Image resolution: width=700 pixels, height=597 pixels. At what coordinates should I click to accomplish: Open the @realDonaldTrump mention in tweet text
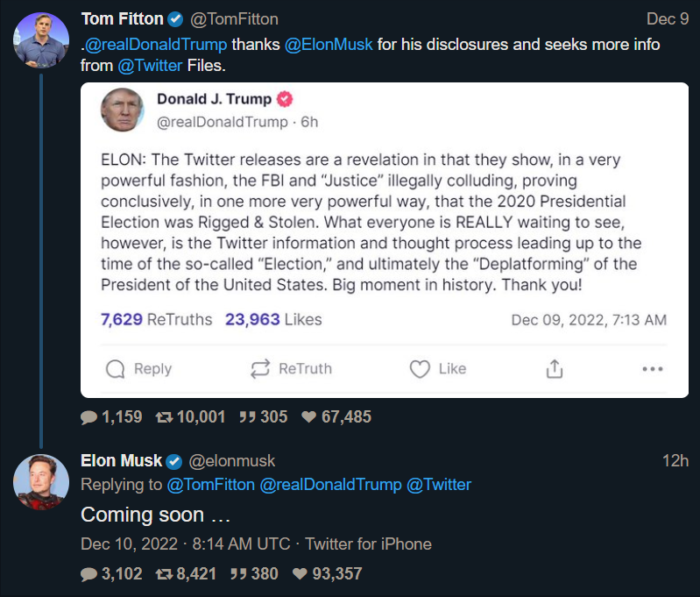pyautogui.click(x=156, y=44)
